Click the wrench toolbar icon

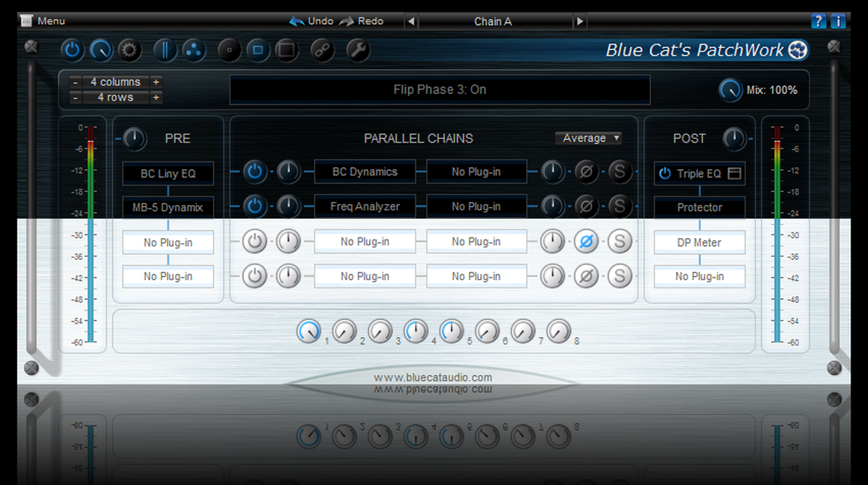358,50
